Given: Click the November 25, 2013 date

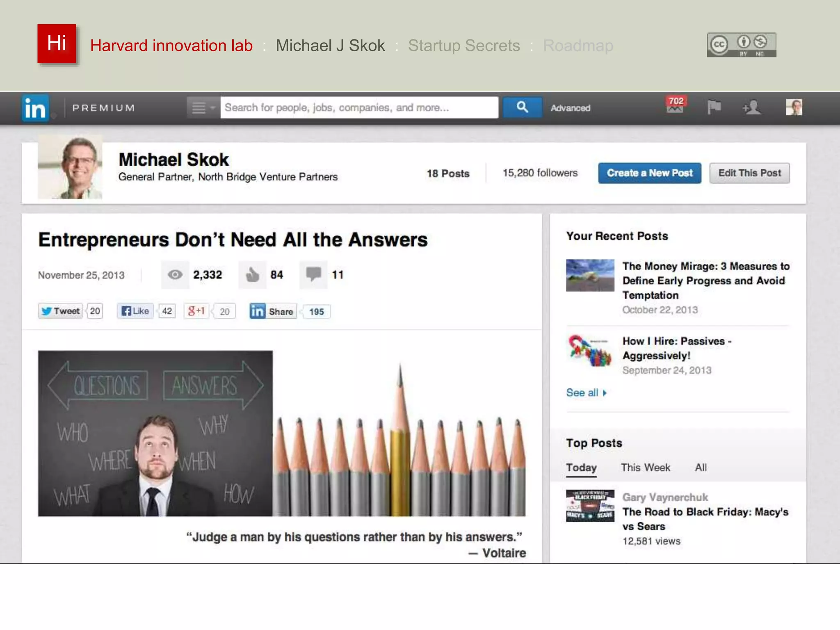Looking at the screenshot, I should 81,275.
